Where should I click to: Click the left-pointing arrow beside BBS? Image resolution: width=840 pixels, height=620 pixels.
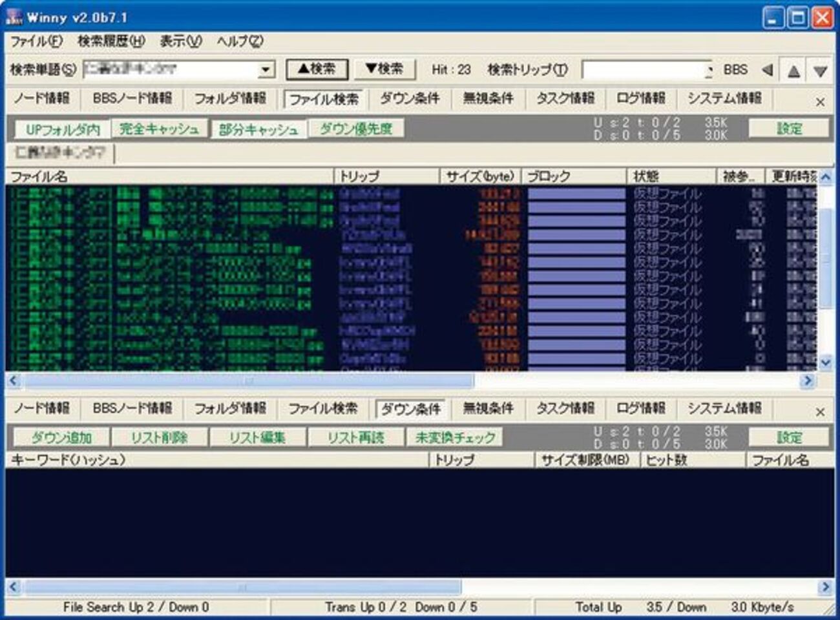pos(766,69)
